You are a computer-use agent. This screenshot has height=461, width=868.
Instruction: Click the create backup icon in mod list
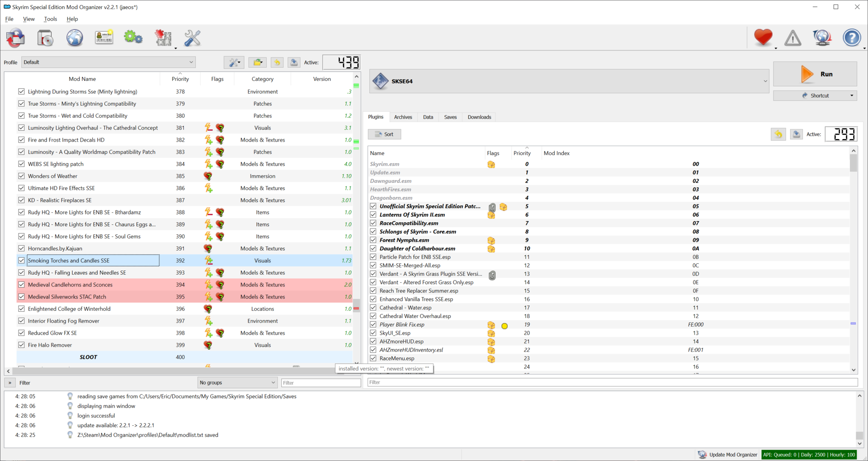pyautogui.click(x=294, y=62)
